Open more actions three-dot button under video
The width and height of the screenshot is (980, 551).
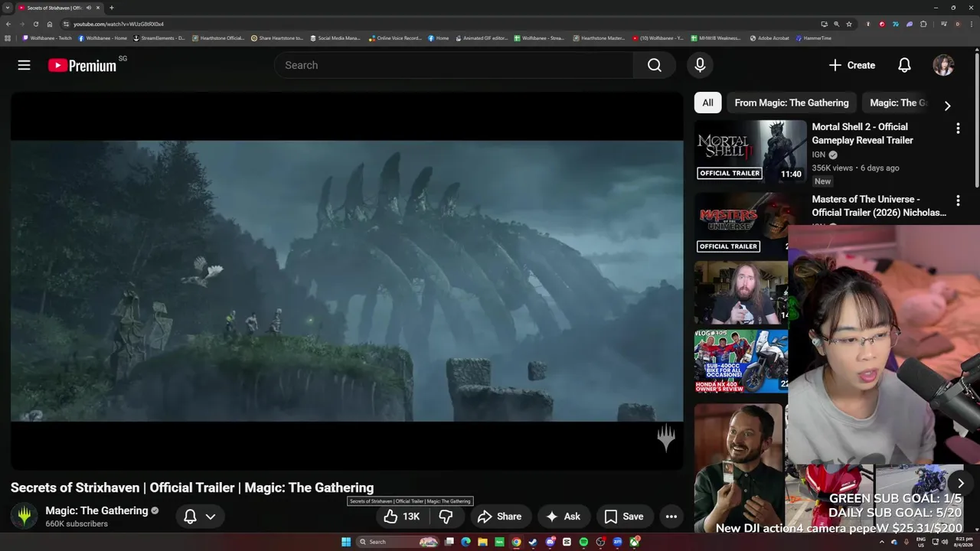(671, 517)
